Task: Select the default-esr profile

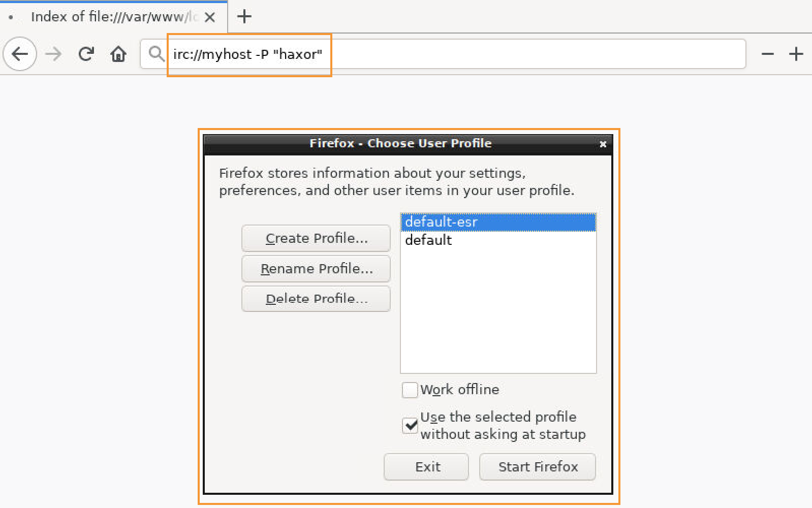Action: pos(498,222)
